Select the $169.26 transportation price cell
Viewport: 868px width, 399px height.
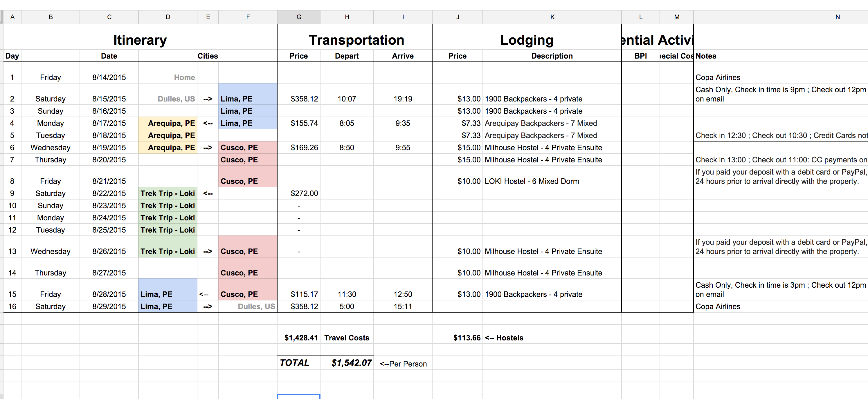click(x=304, y=148)
